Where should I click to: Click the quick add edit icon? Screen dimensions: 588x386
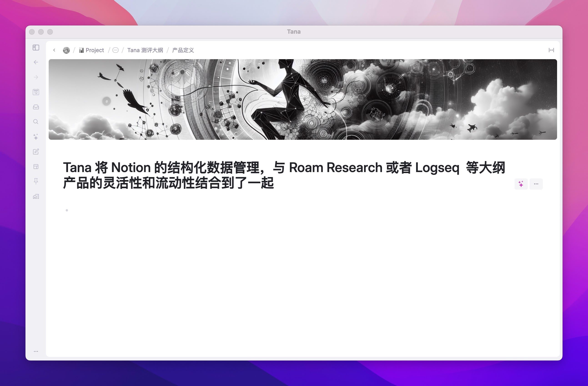36,152
